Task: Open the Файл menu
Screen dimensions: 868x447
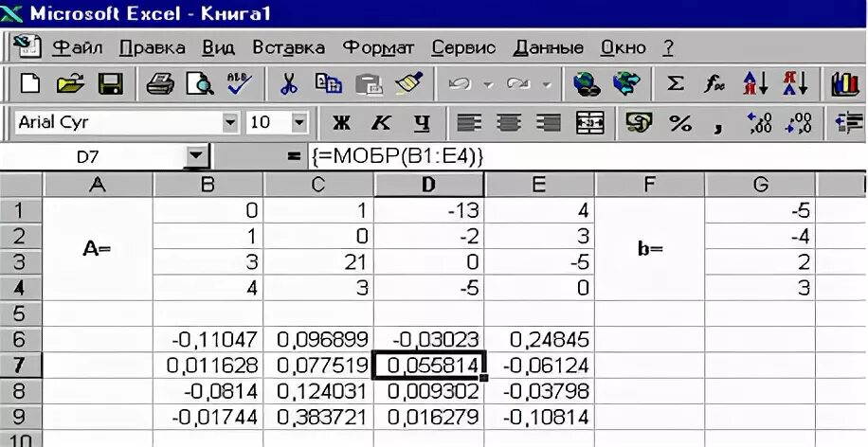Action: pyautogui.click(x=78, y=47)
